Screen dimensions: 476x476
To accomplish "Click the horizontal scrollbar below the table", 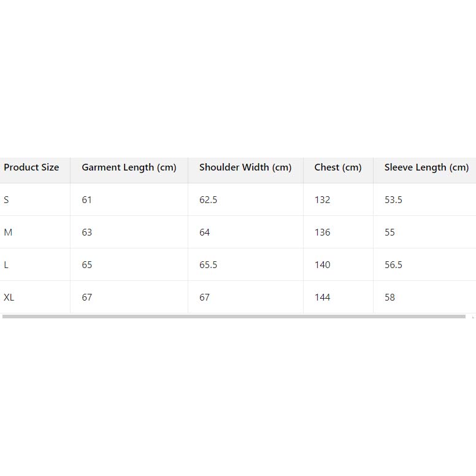I will click(233, 317).
